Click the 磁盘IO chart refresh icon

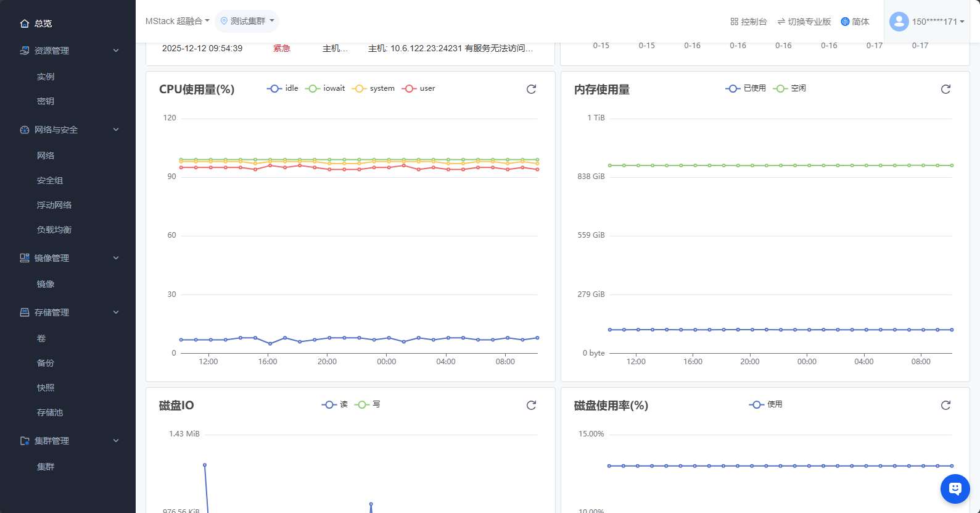click(531, 406)
